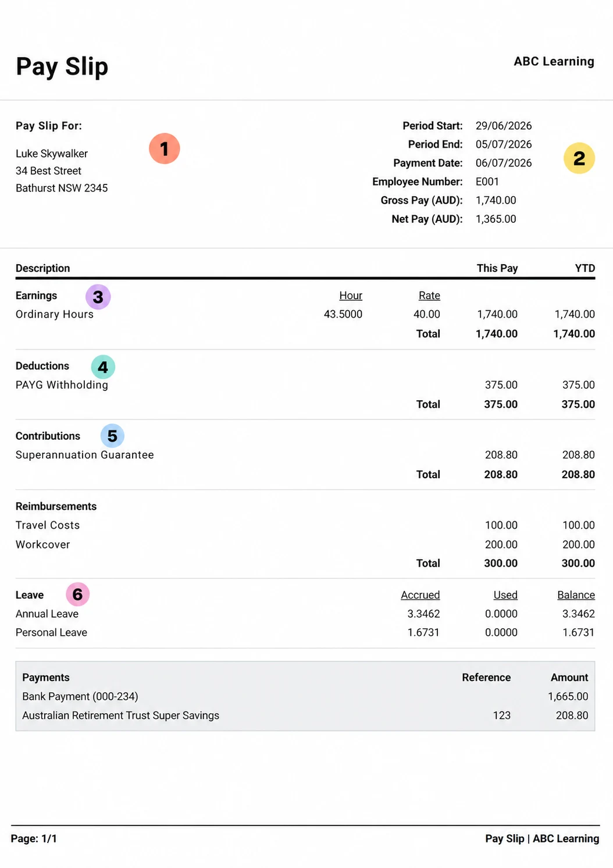Click the 'Ordinary Hours' row label

(x=55, y=314)
